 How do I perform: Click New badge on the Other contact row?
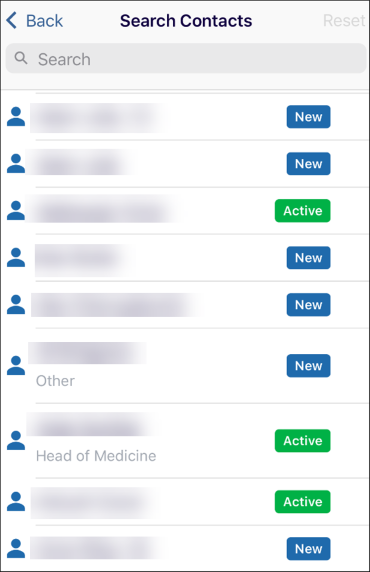pyautogui.click(x=308, y=366)
